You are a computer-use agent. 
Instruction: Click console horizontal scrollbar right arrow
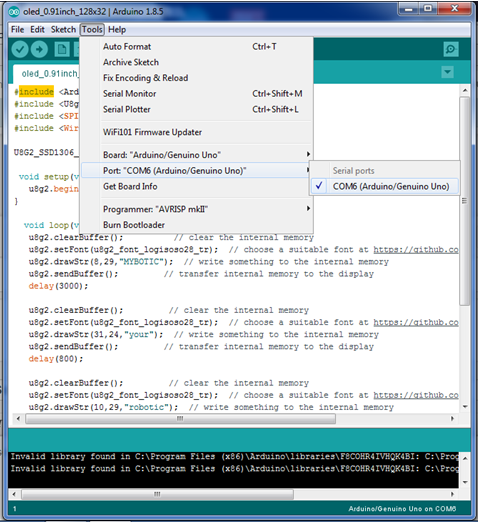[452, 494]
